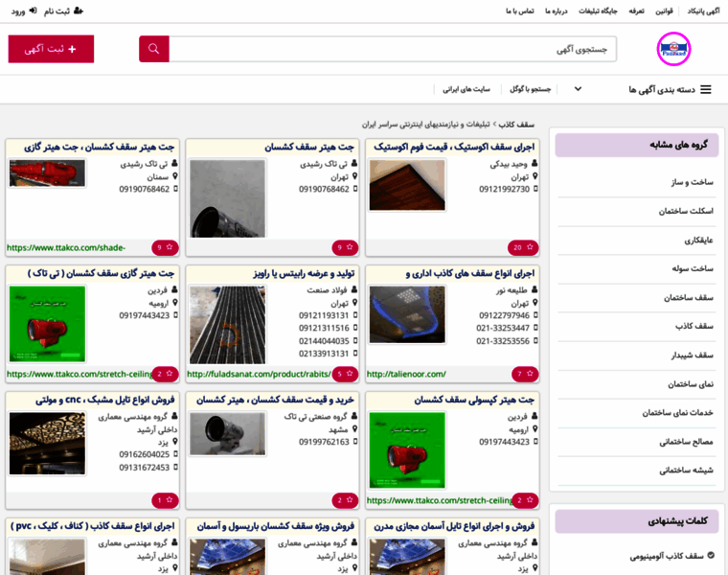Viewport: 728px width, 575px height.
Task: Open ad جت هیتر کپسولی سقف کشسان
Action: coord(474,400)
